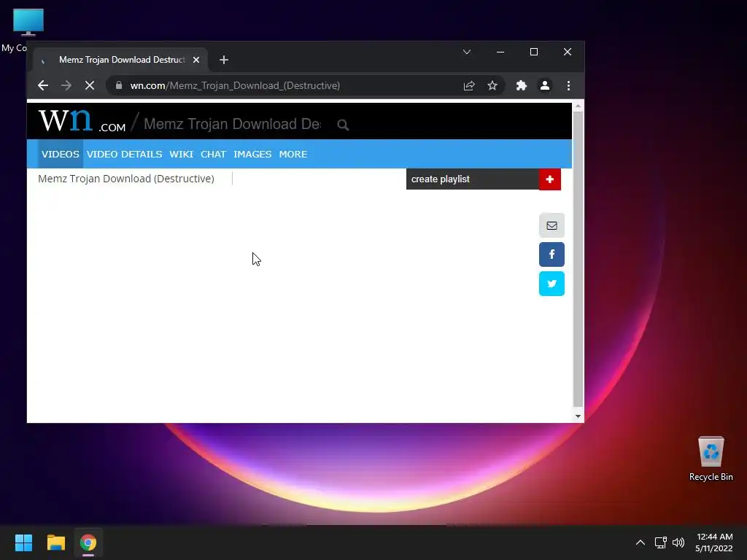The image size is (747, 560).
Task: Share on Twitter icon
Action: 551,284
